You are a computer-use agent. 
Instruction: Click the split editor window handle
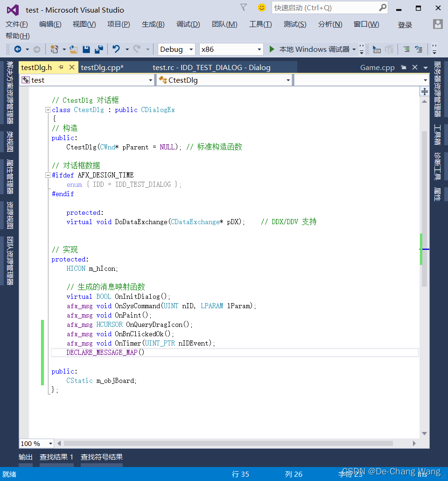[x=424, y=92]
